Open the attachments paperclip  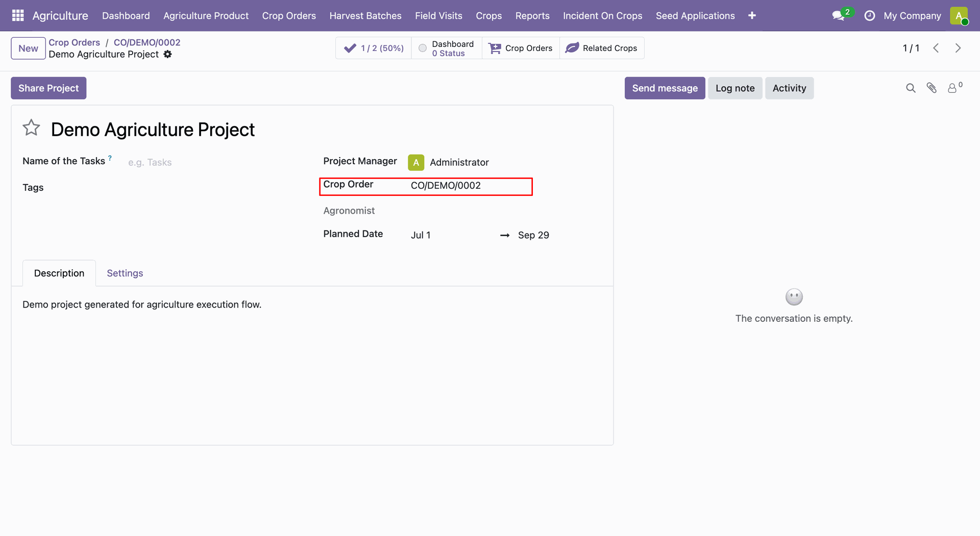point(932,88)
